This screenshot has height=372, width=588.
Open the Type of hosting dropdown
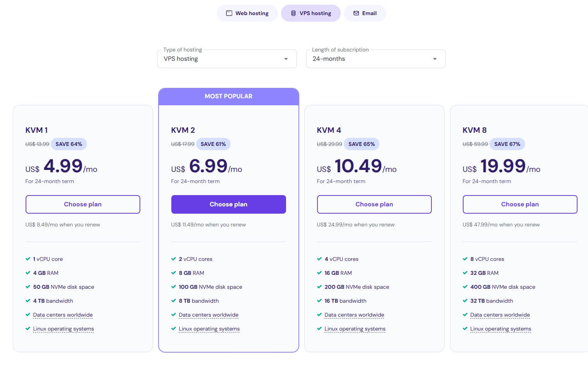coord(227,59)
